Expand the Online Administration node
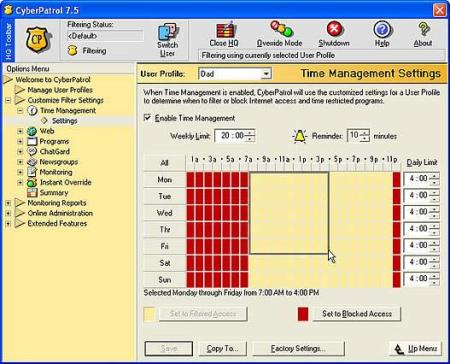450x364 pixels. (x=8, y=213)
